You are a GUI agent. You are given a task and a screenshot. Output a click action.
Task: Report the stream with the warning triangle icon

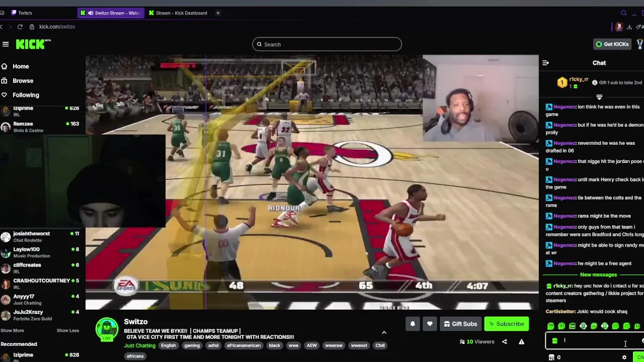tap(521, 342)
